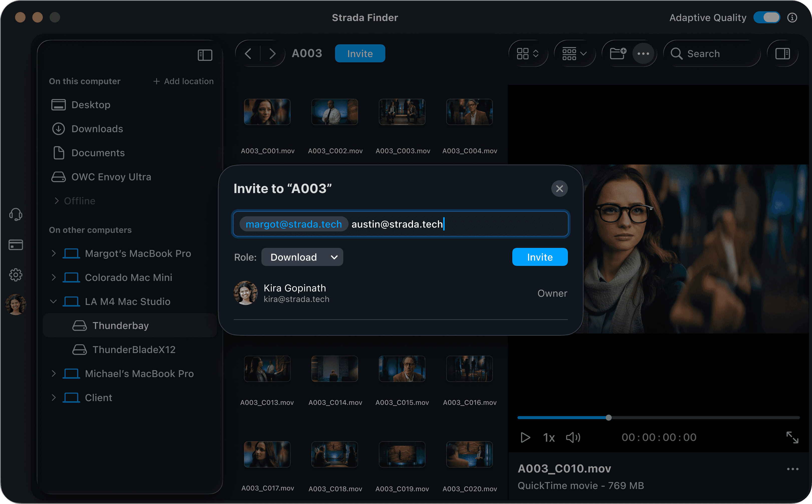Open the billing card icon
This screenshot has width=812, height=504.
[x=16, y=245]
